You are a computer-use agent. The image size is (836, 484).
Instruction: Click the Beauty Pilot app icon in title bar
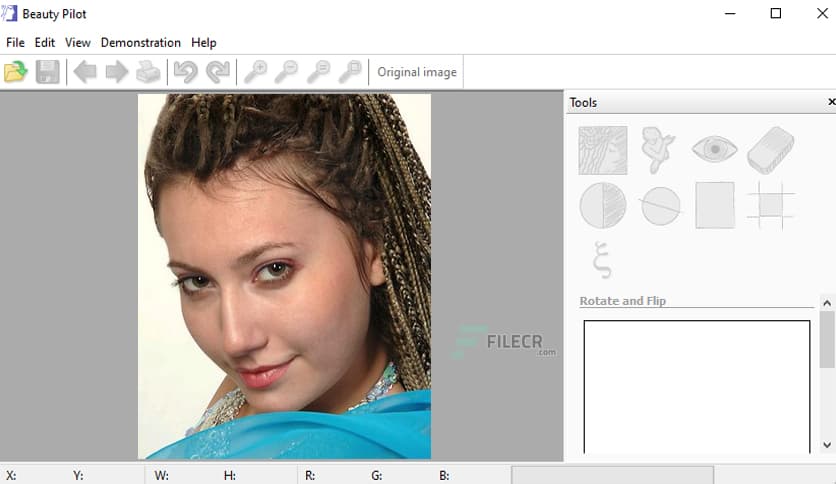[x=10, y=14]
